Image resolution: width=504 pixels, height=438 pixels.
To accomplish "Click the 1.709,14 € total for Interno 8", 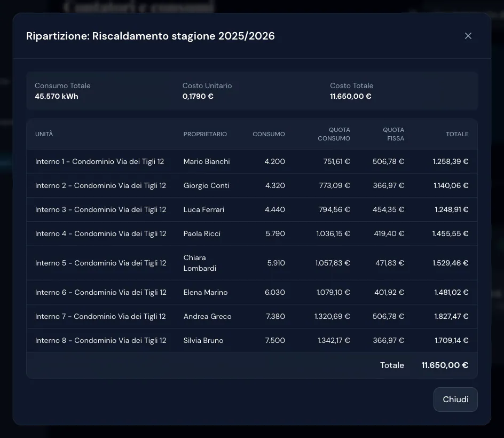I will pos(452,341).
